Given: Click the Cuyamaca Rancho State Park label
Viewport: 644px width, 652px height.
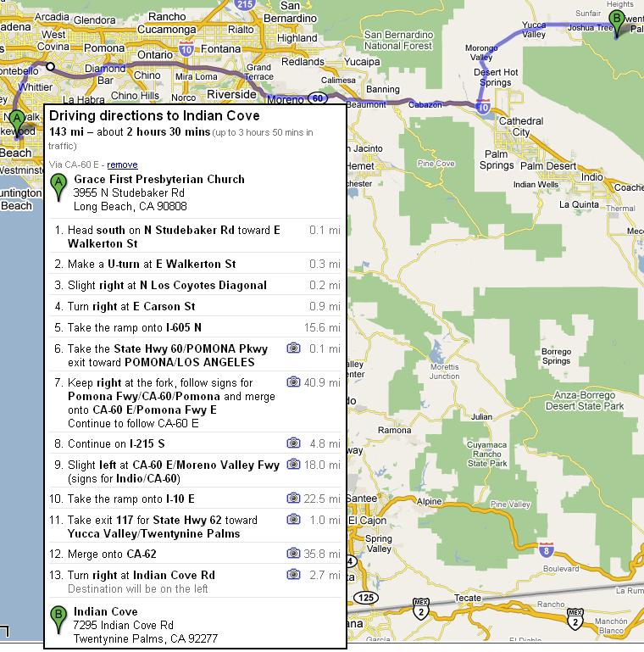Looking at the screenshot, I should click(x=487, y=454).
